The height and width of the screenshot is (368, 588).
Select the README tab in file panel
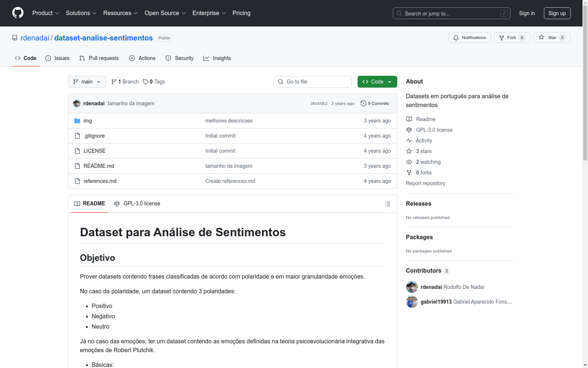[x=90, y=204]
